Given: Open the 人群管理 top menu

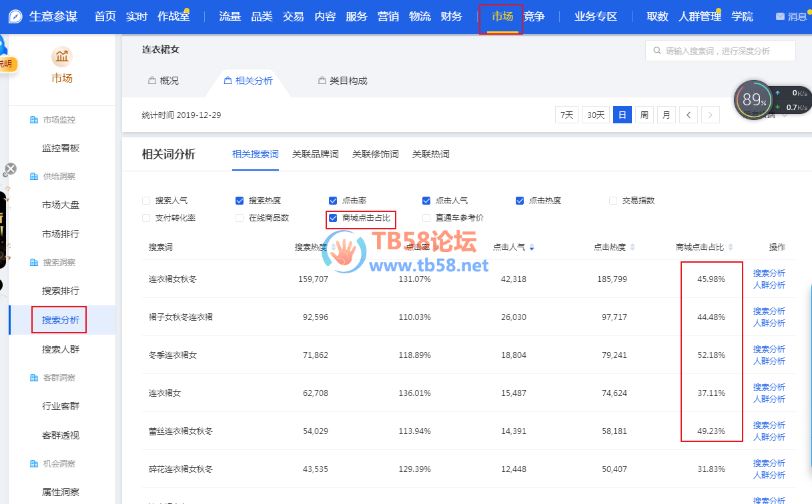Looking at the screenshot, I should pos(700,17).
